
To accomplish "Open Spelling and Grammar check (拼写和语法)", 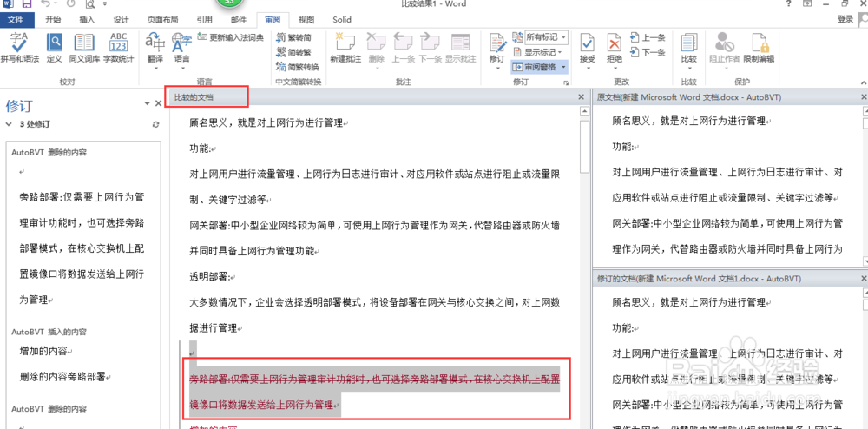I will click(19, 48).
